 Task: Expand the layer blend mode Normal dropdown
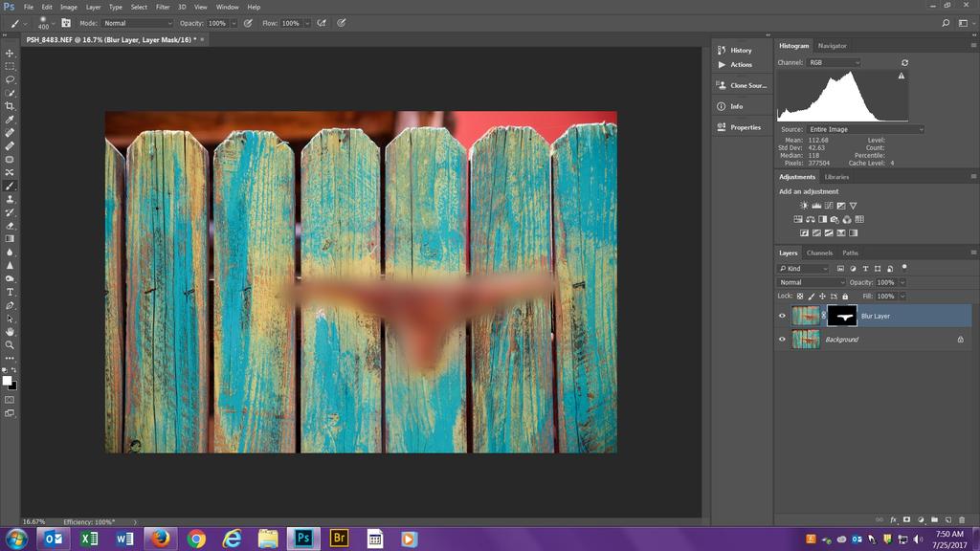812,283
